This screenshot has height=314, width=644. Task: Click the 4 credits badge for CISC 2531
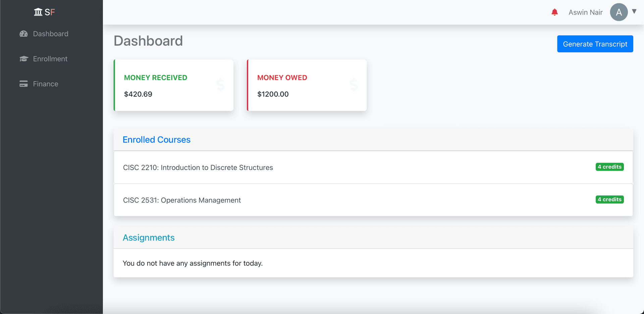(x=609, y=200)
